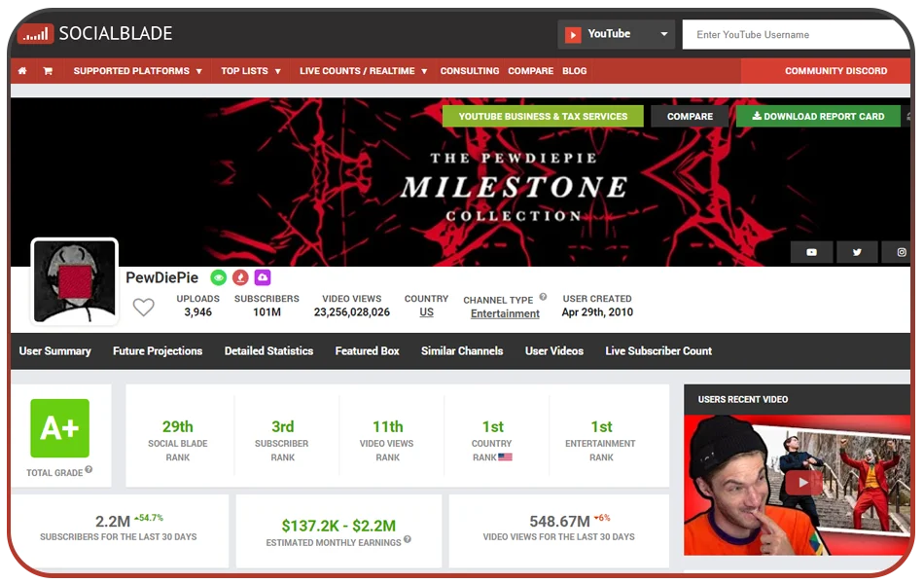Go to the home icon in navbar
Viewport: 924px width, 584px height.
point(22,71)
